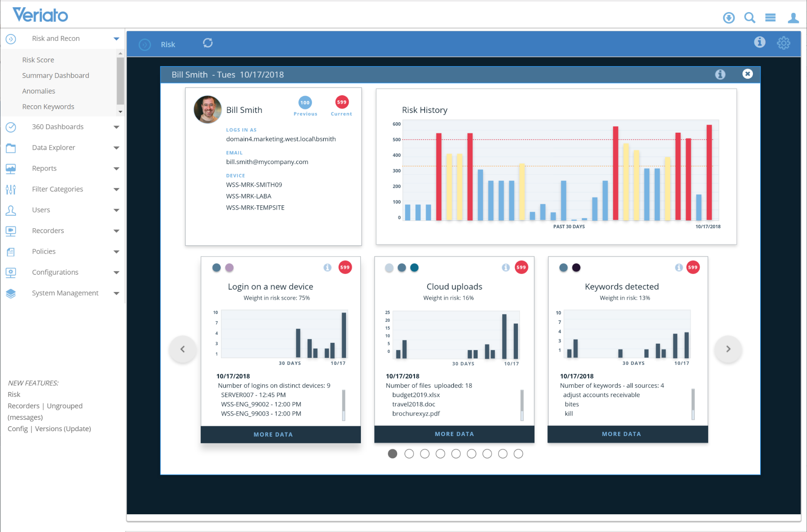Open Summary Dashboard menu item
The height and width of the screenshot is (532, 807).
[x=55, y=75]
